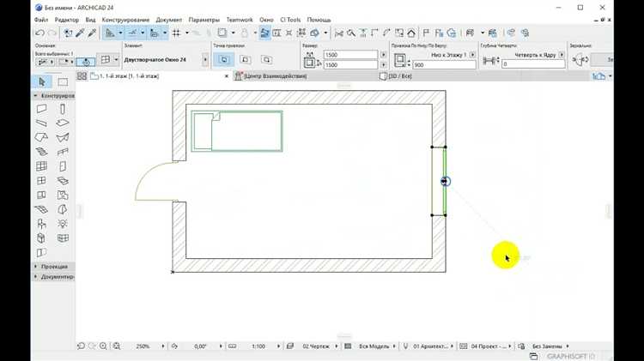This screenshot has height=361, width=644.
Task: Click the window settings dialog icon
Action: [106, 59]
